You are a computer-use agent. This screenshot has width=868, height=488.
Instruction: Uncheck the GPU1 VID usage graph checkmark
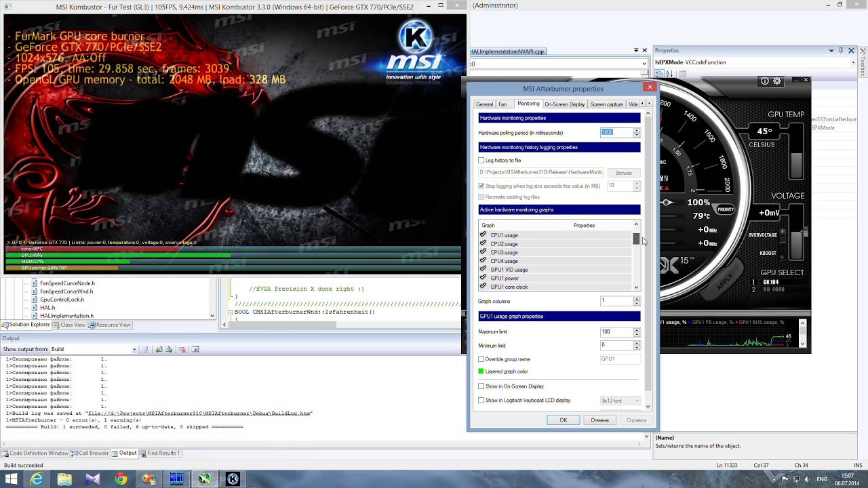click(x=484, y=269)
